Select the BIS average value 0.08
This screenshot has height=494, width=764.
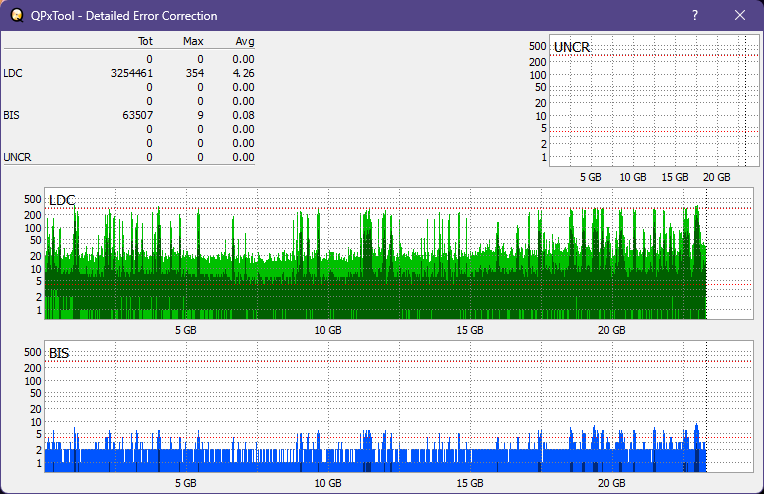pyautogui.click(x=243, y=115)
